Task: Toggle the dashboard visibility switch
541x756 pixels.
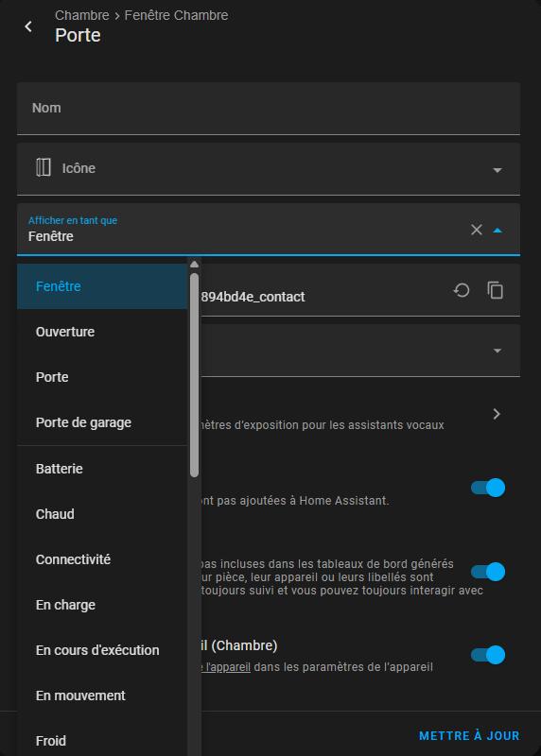Action: [x=488, y=572]
